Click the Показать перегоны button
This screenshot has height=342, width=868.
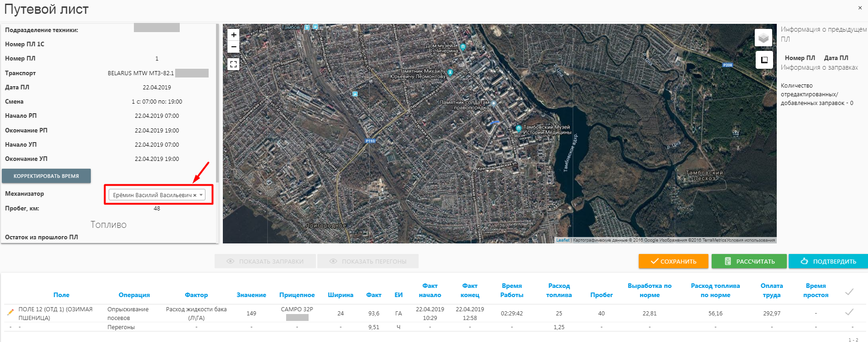coord(368,261)
